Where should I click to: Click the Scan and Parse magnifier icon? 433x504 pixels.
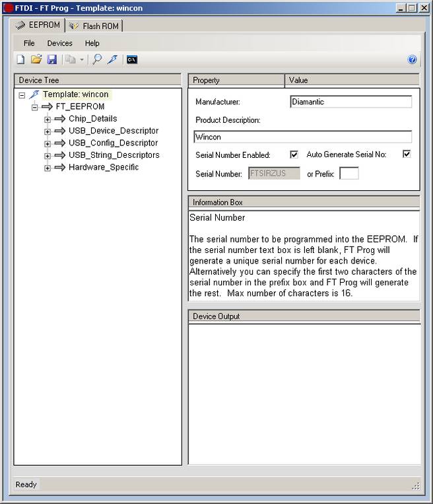97,59
